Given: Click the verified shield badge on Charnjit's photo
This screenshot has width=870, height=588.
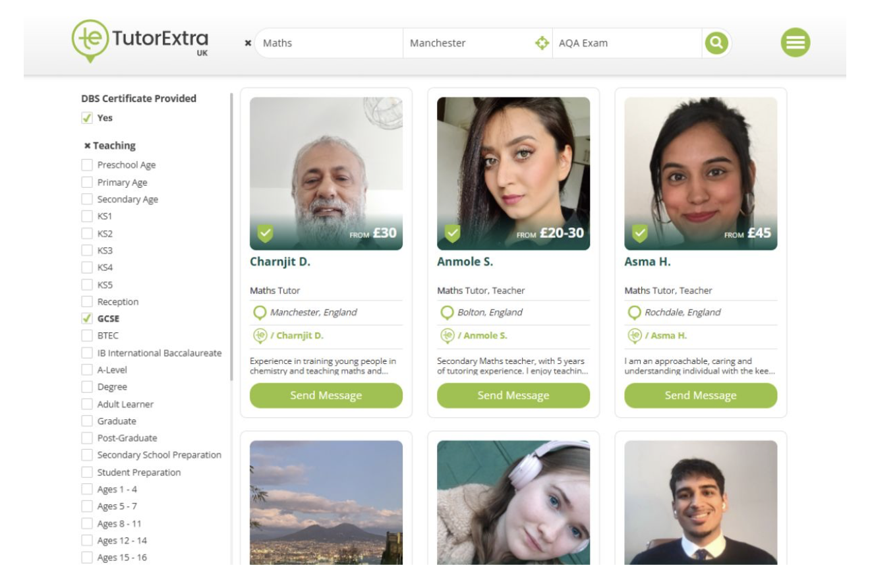Looking at the screenshot, I should pos(265,233).
